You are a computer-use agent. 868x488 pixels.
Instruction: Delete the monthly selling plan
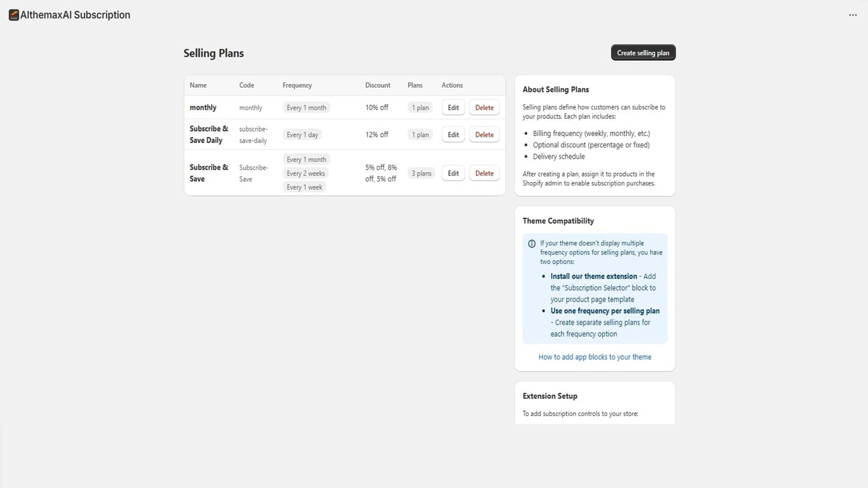click(x=484, y=107)
